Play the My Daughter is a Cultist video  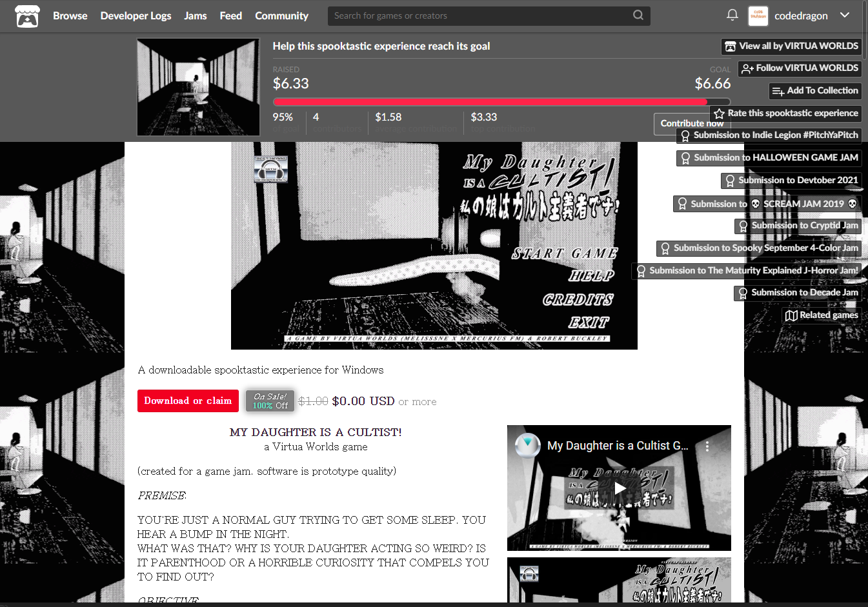tap(620, 488)
